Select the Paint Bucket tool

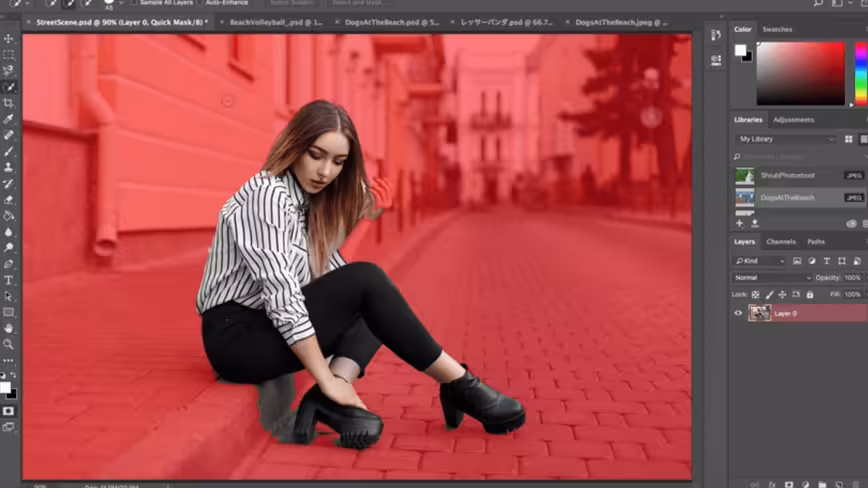[x=8, y=216]
